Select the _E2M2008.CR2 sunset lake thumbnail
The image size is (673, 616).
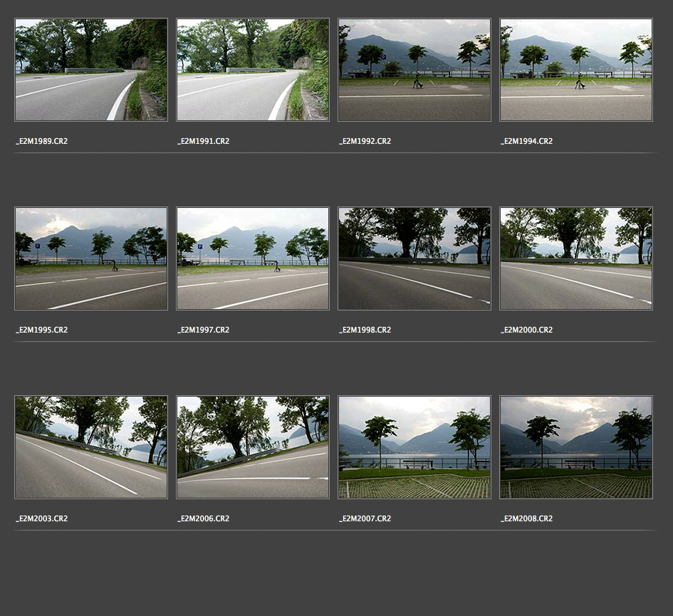[576, 447]
